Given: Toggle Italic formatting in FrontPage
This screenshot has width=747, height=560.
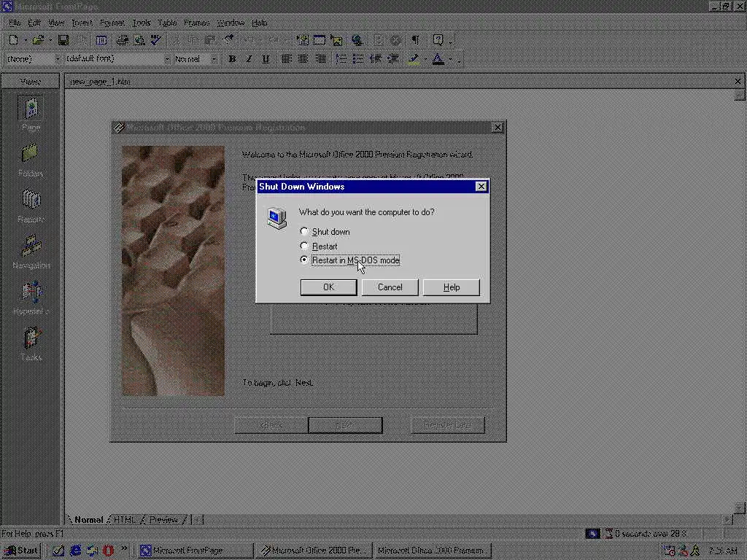Looking at the screenshot, I should tap(249, 59).
